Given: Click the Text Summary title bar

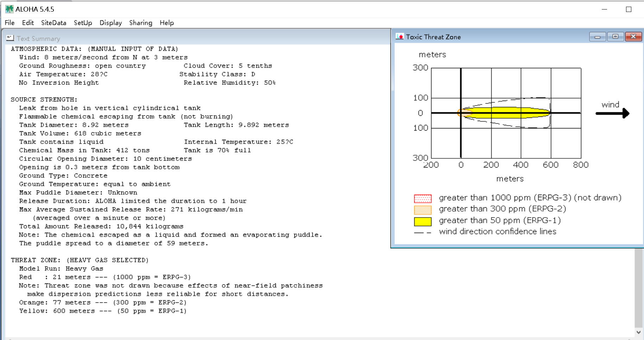Looking at the screenshot, I should [197, 38].
